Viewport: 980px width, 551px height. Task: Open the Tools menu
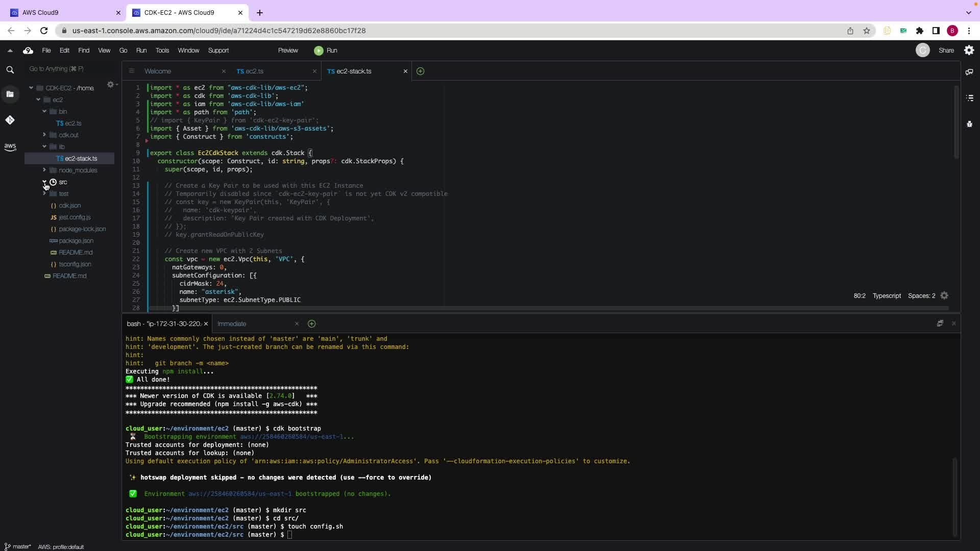[162, 51]
